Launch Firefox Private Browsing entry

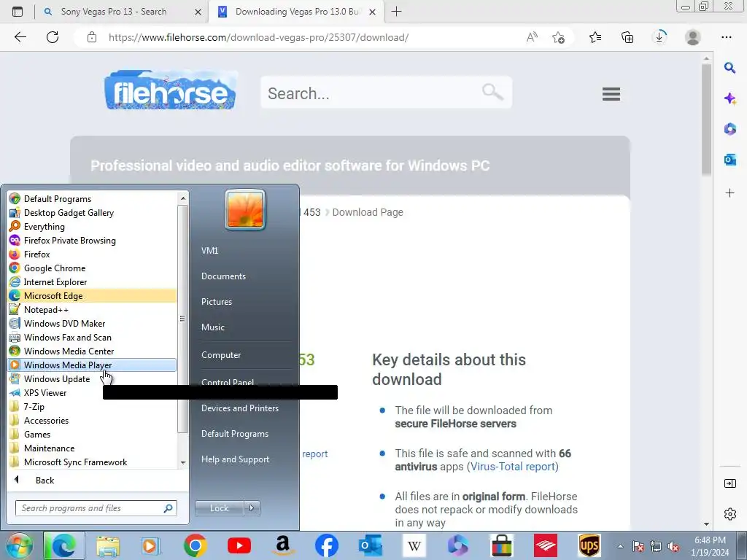pyautogui.click(x=92, y=241)
